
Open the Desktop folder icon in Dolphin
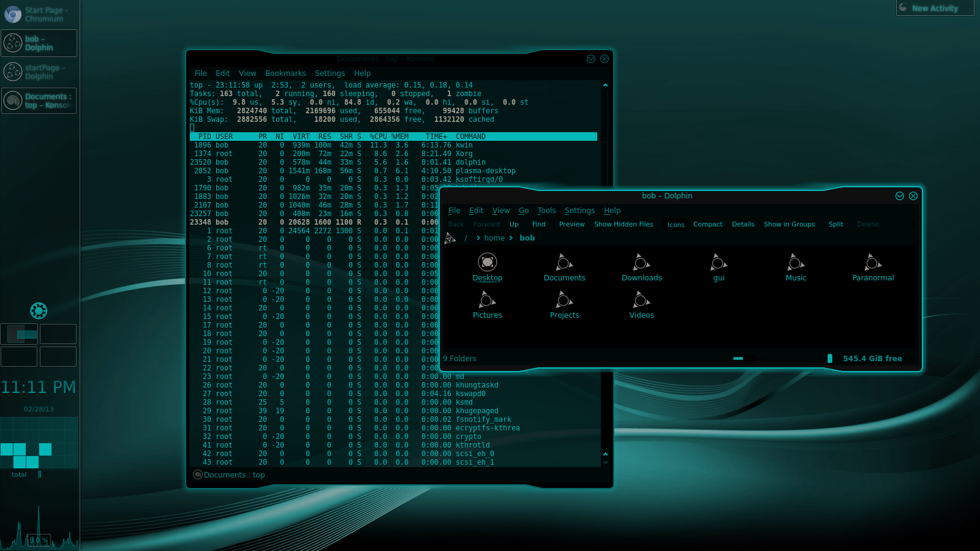[487, 262]
